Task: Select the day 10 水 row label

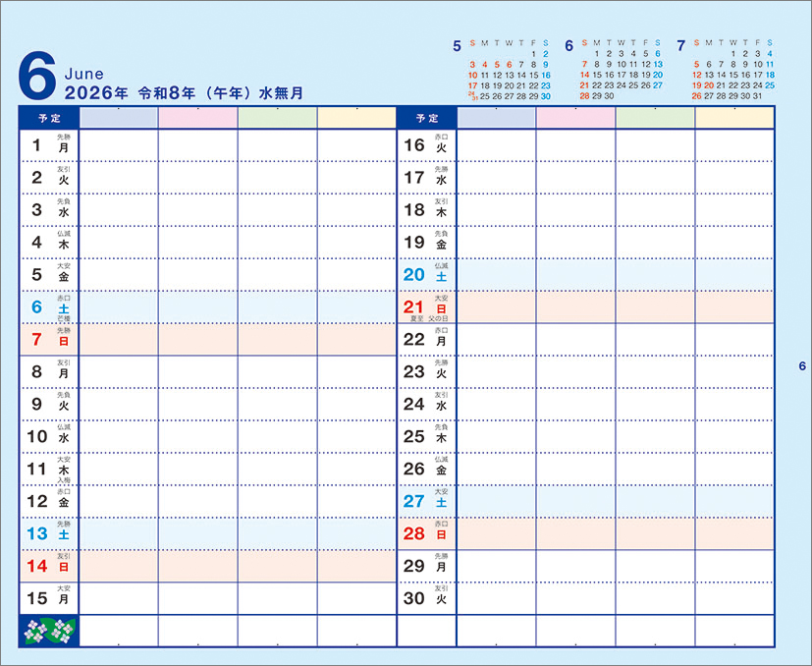Action: (x=49, y=436)
